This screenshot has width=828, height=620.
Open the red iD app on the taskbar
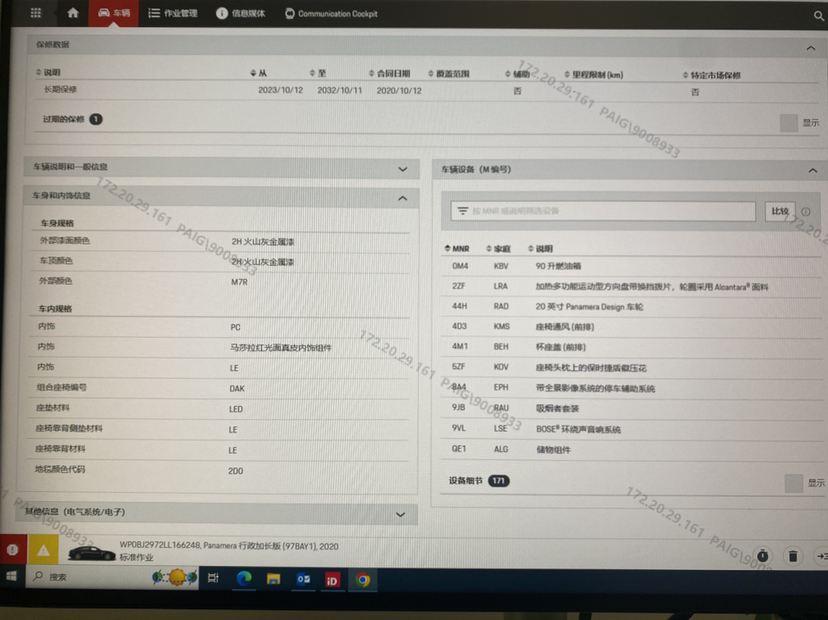coord(332,581)
